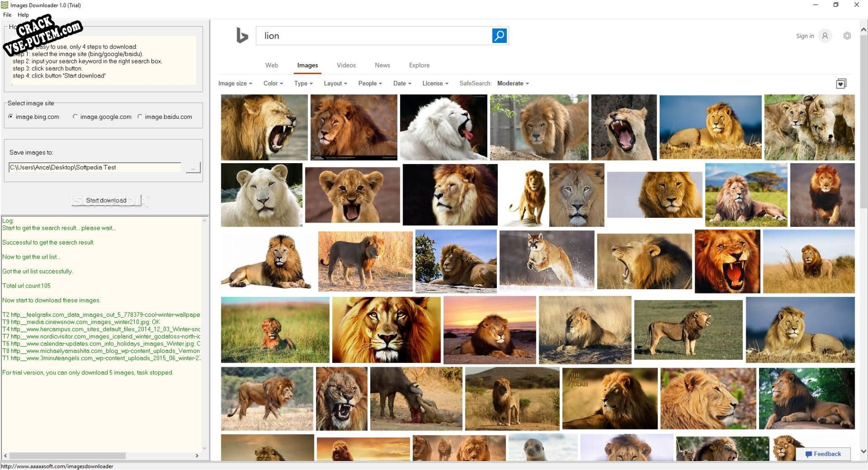Click the browse folder ellipsis button

[193, 167]
